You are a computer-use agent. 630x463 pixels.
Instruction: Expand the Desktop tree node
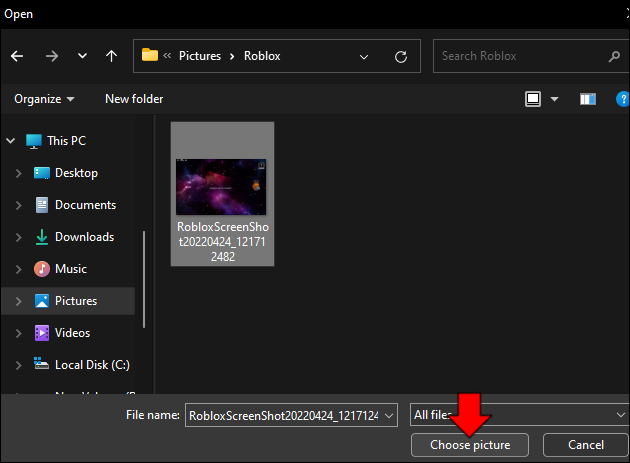click(18, 173)
